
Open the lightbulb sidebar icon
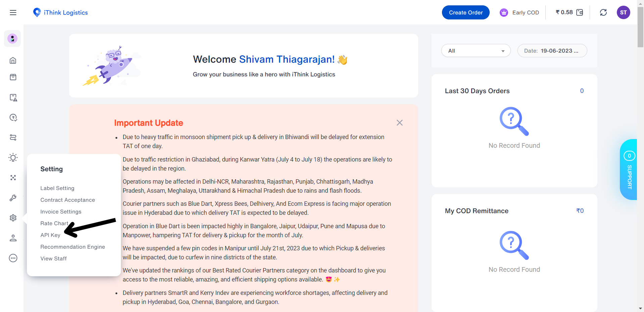13,158
